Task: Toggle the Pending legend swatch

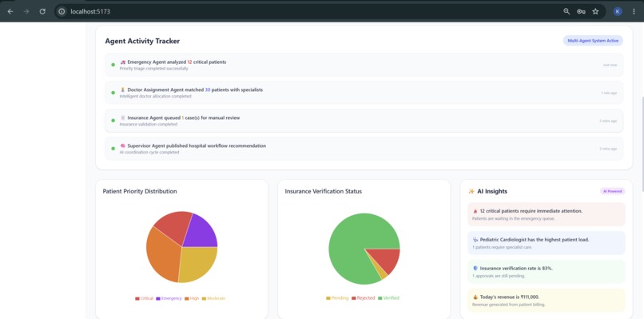Action: tap(328, 298)
